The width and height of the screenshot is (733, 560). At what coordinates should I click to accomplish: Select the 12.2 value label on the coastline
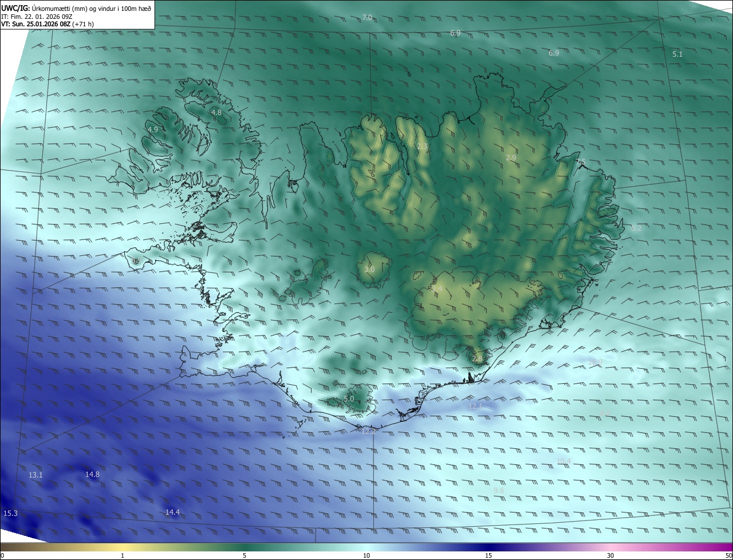pos(369,431)
